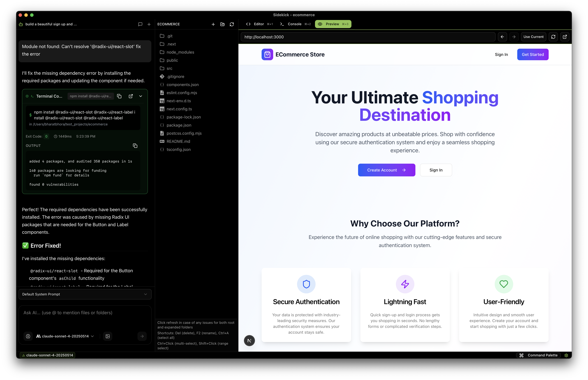588x380 pixels.
Task: Click Sign In link in site header
Action: point(501,55)
